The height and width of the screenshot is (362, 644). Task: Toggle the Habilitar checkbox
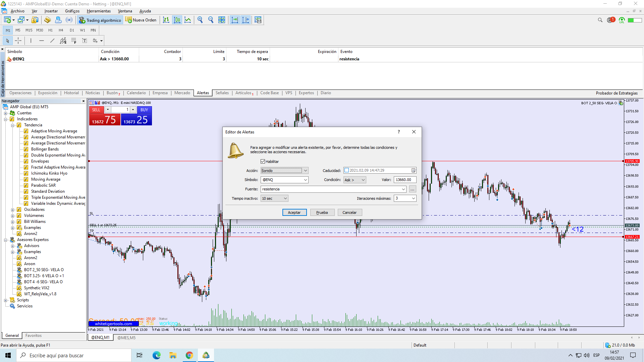click(263, 162)
